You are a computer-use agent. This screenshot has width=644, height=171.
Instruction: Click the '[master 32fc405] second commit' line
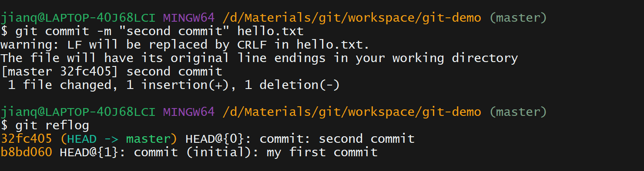point(112,72)
